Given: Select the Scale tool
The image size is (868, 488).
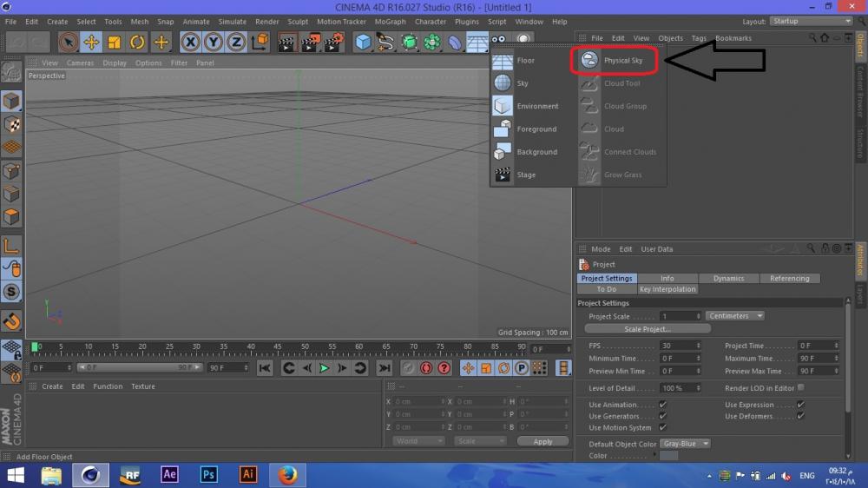Looking at the screenshot, I should (115, 42).
